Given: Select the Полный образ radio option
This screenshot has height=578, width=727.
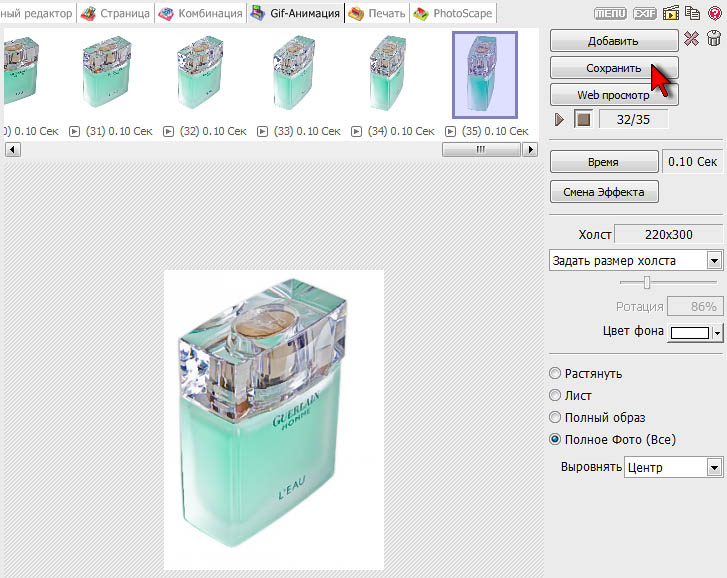Looking at the screenshot, I should click(x=555, y=417).
